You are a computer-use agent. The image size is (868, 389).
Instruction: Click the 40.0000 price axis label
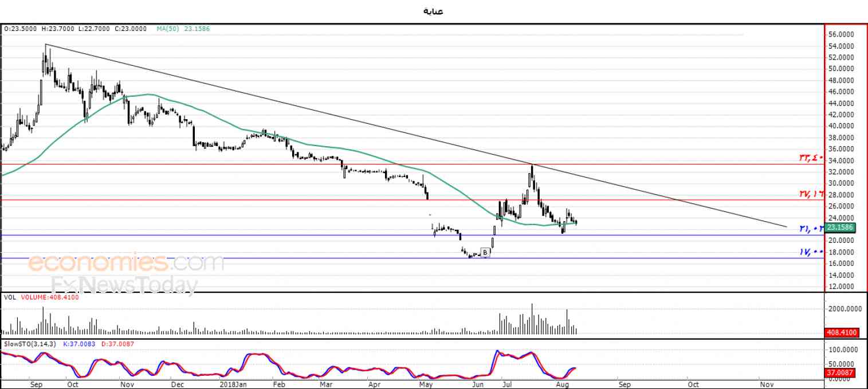click(x=841, y=126)
